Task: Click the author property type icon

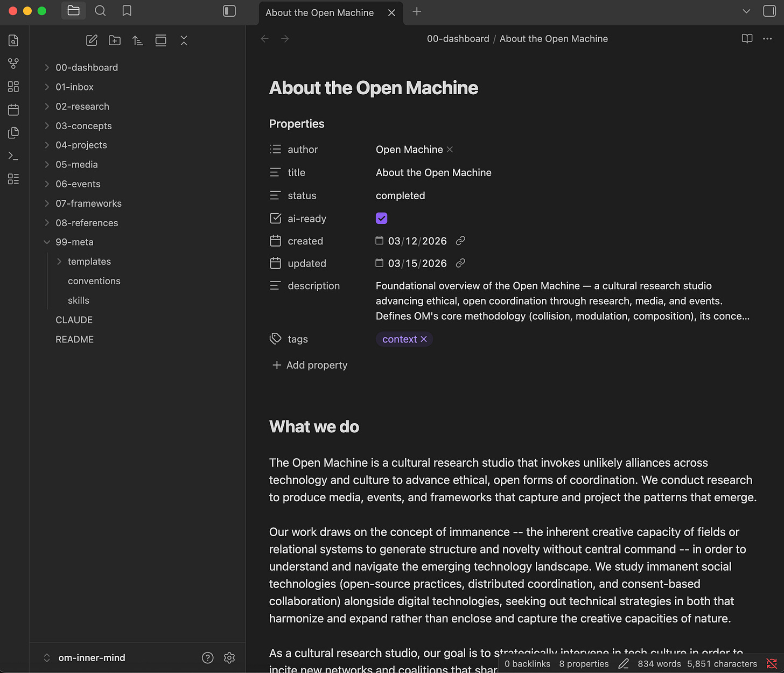Action: (x=275, y=149)
